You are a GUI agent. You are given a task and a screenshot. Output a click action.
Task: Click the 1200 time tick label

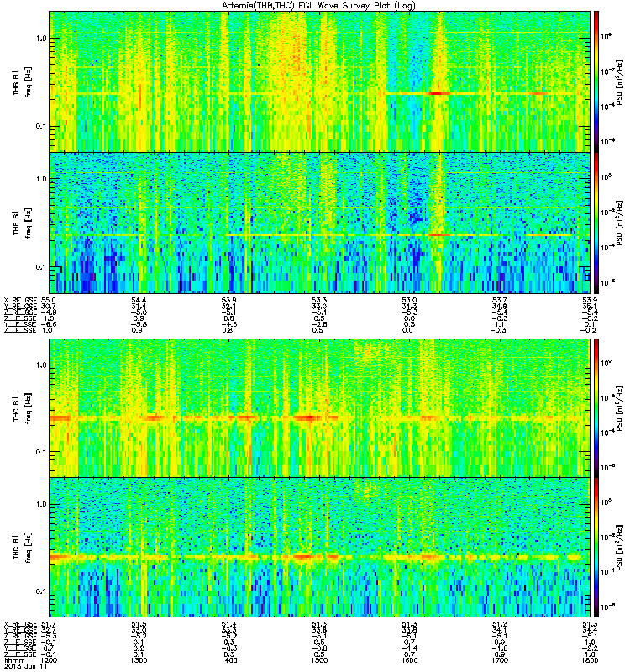(x=48, y=660)
